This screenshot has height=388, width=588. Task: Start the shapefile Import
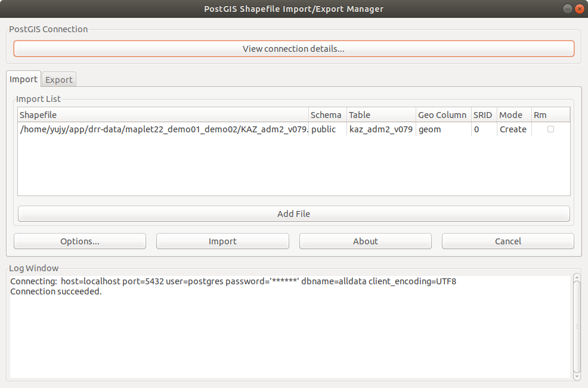(x=222, y=241)
